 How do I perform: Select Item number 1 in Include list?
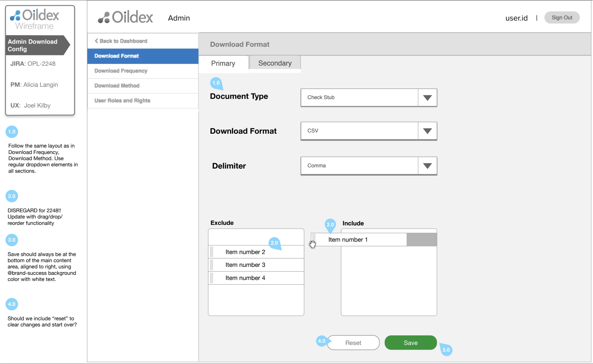pyautogui.click(x=348, y=240)
